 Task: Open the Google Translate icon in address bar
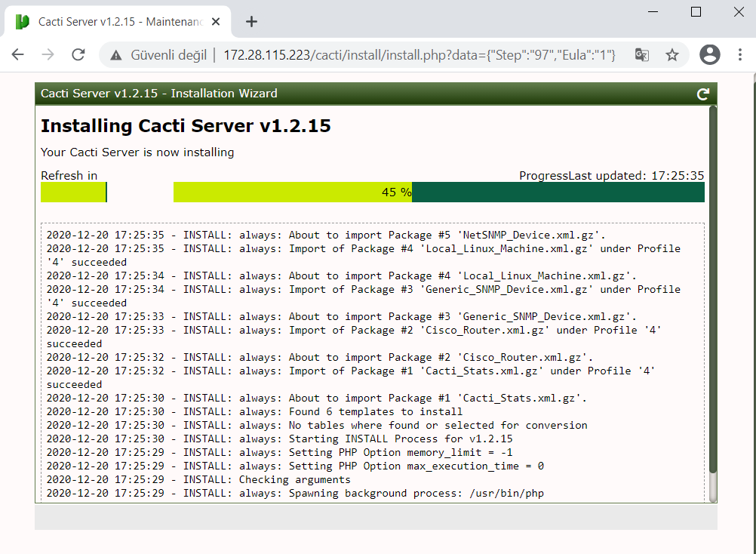coord(642,55)
